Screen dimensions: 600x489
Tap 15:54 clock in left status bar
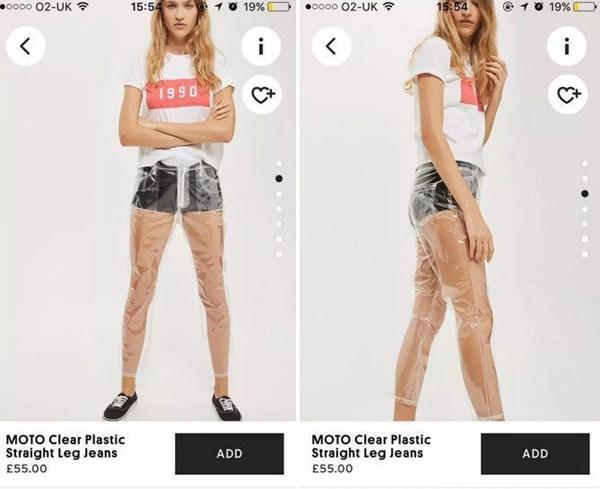click(147, 7)
